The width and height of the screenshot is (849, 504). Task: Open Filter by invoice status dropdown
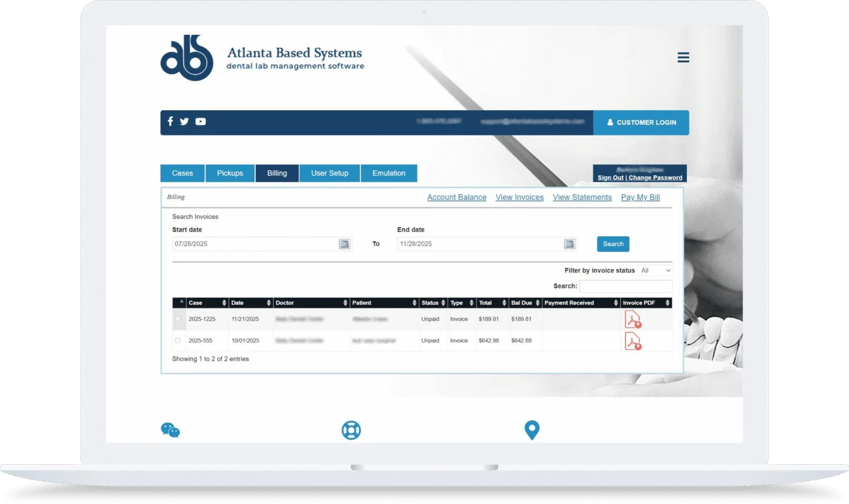coord(655,270)
